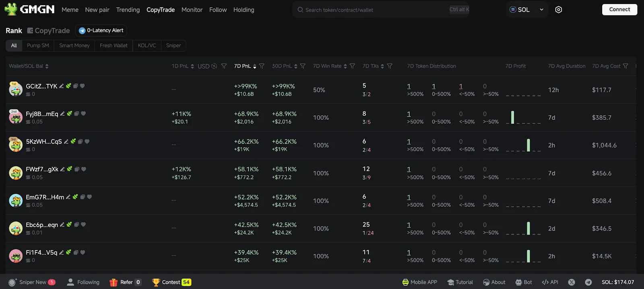Switch to the Smart Money tab
This screenshot has width=644, height=289.
pyautogui.click(x=74, y=46)
